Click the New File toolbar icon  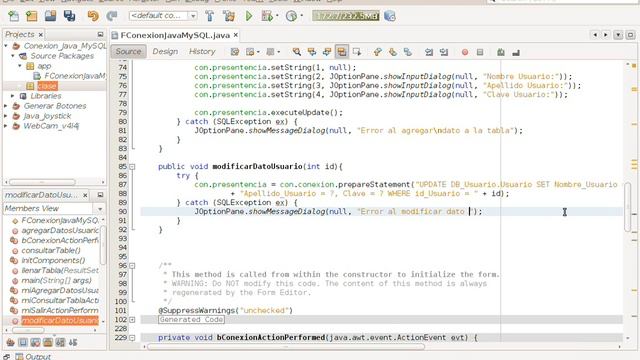click(x=13, y=16)
